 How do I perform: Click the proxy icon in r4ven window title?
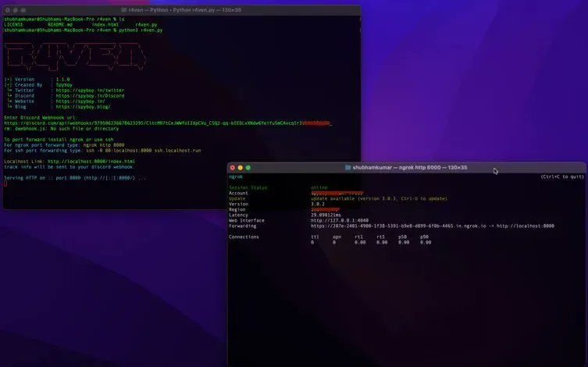[123, 10]
